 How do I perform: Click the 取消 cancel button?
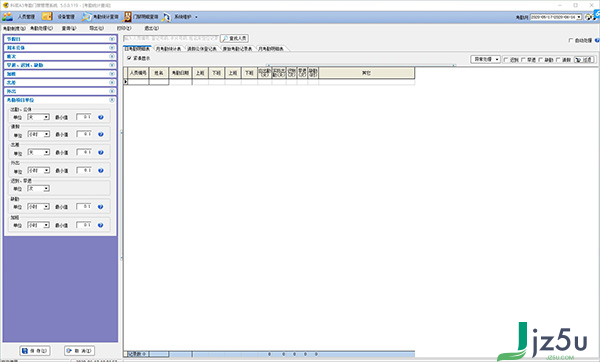(x=80, y=351)
